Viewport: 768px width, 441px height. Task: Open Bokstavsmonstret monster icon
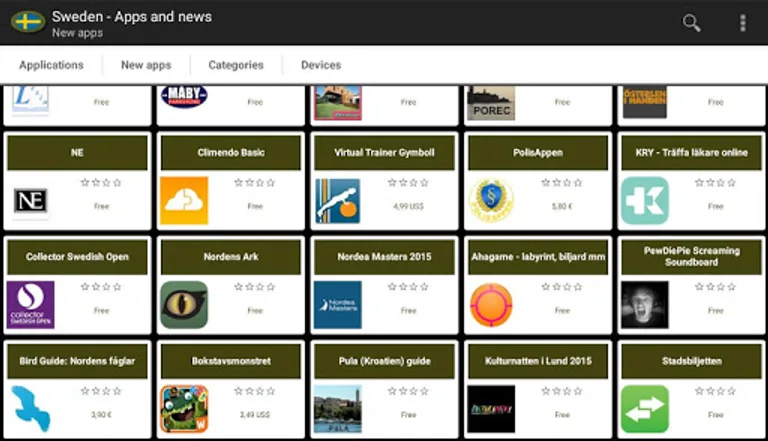[184, 409]
